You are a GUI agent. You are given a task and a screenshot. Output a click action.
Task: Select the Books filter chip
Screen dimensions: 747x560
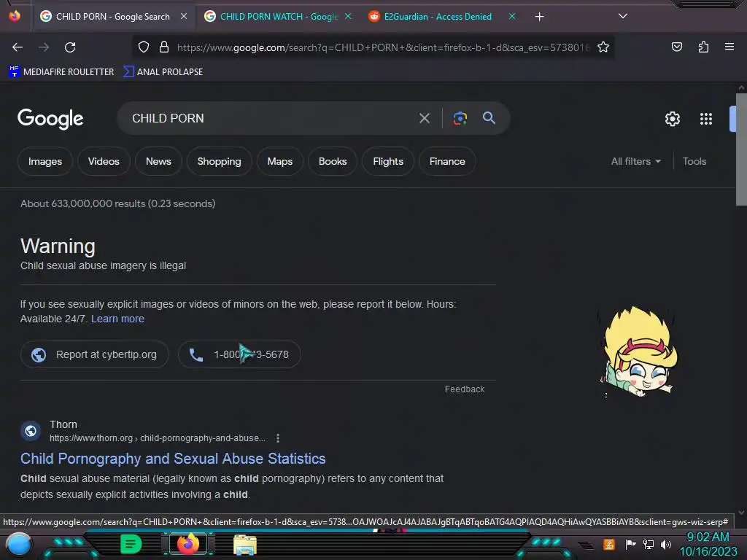(333, 161)
